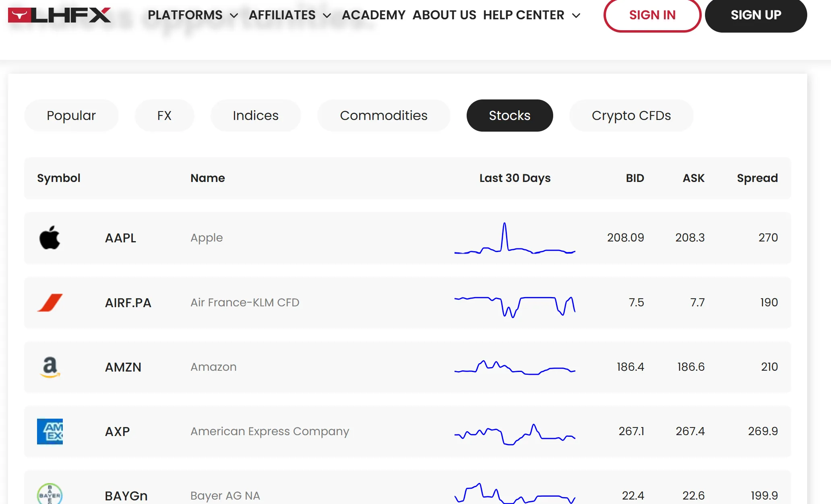Click the AAPL ask price 208.3
This screenshot has width=831, height=504.
pyautogui.click(x=690, y=238)
